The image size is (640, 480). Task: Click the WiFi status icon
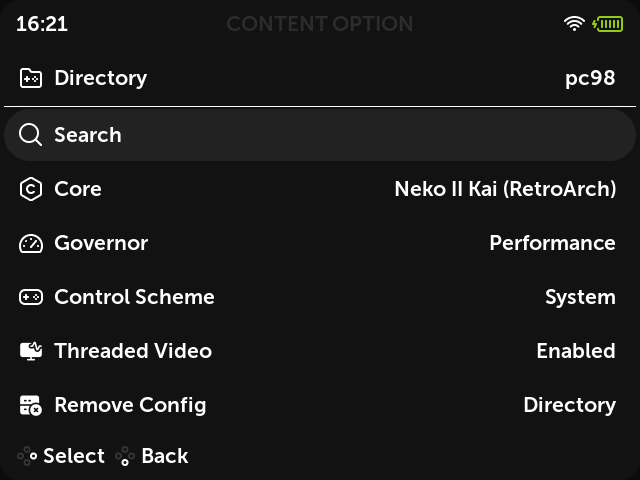point(574,24)
